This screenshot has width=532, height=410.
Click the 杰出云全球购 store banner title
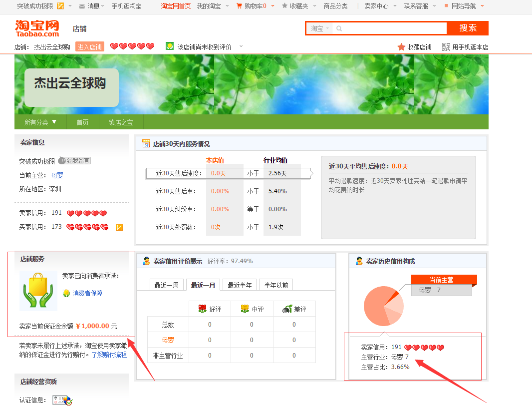click(70, 83)
